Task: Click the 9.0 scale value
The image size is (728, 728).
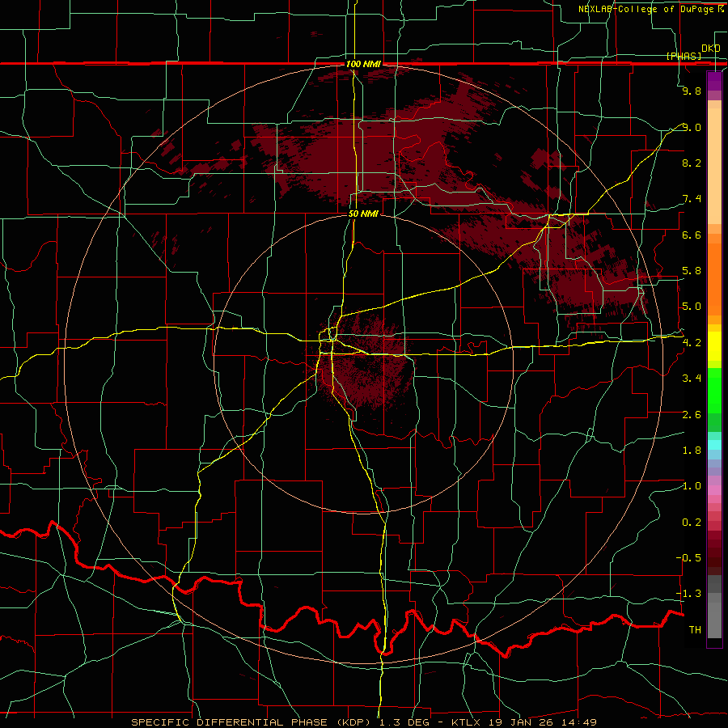Action: pyautogui.click(x=692, y=127)
